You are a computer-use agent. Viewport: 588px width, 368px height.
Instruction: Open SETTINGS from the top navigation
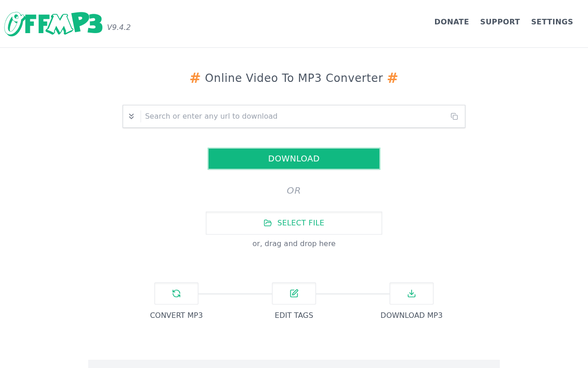tap(552, 22)
